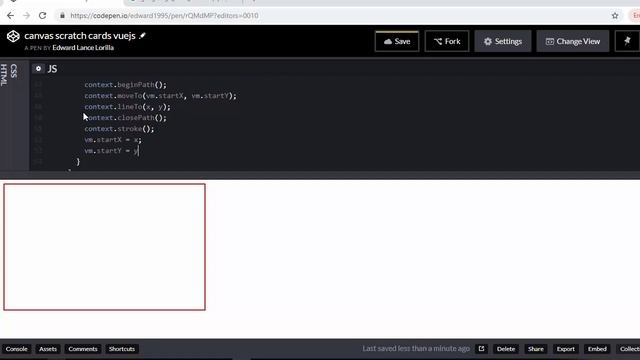Click the vm.startY = y line

(111, 151)
